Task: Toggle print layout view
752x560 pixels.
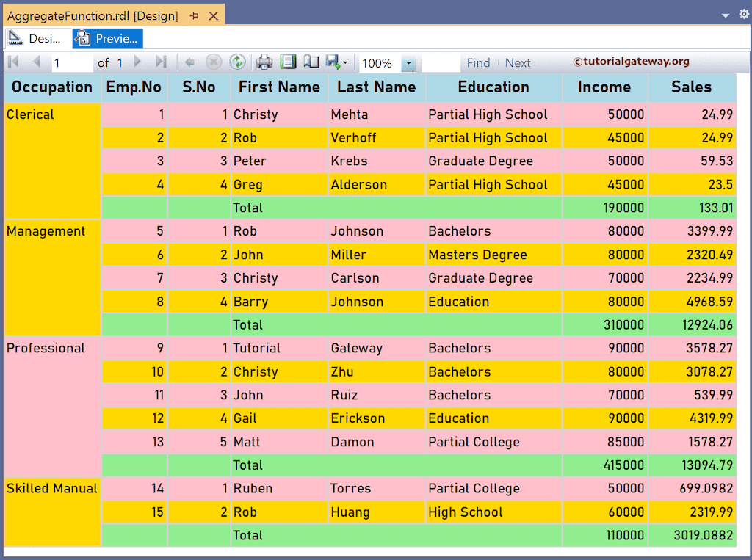Action: [x=287, y=62]
